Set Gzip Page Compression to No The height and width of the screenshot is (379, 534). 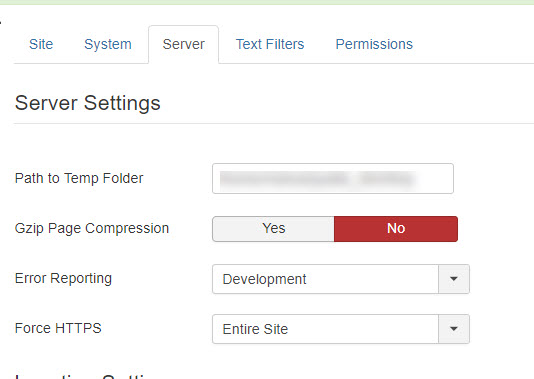(x=396, y=228)
